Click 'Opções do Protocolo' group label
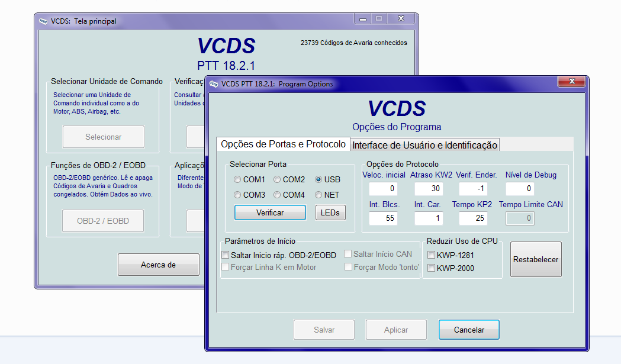The height and width of the screenshot is (364, 621). pos(403,164)
